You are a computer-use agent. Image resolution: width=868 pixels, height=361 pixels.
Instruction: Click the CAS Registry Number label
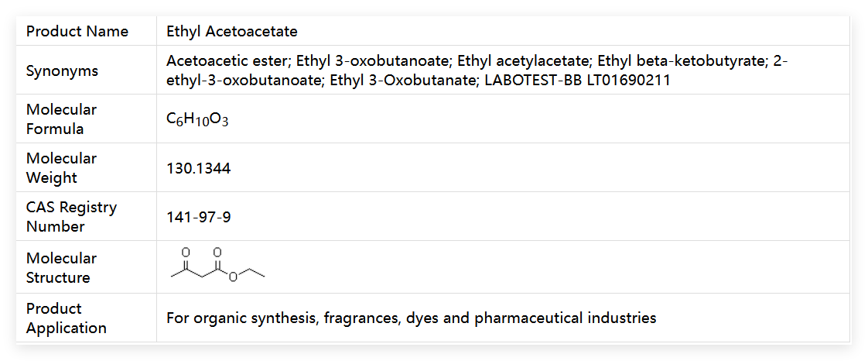coord(71,217)
